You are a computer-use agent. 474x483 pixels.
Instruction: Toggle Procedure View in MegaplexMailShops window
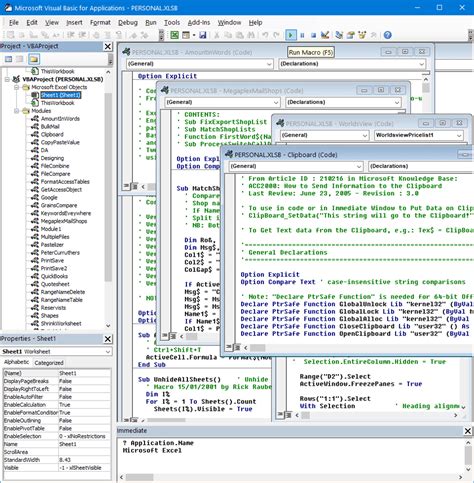pyautogui.click(x=165, y=336)
